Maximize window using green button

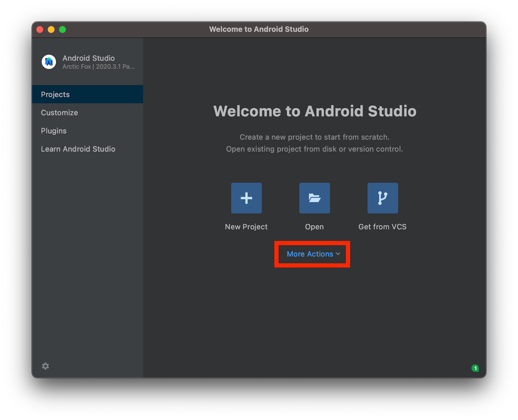[x=62, y=29]
